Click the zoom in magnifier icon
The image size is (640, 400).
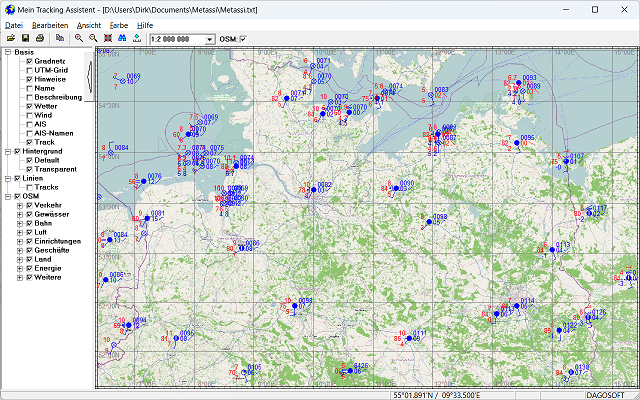pyautogui.click(x=79, y=38)
